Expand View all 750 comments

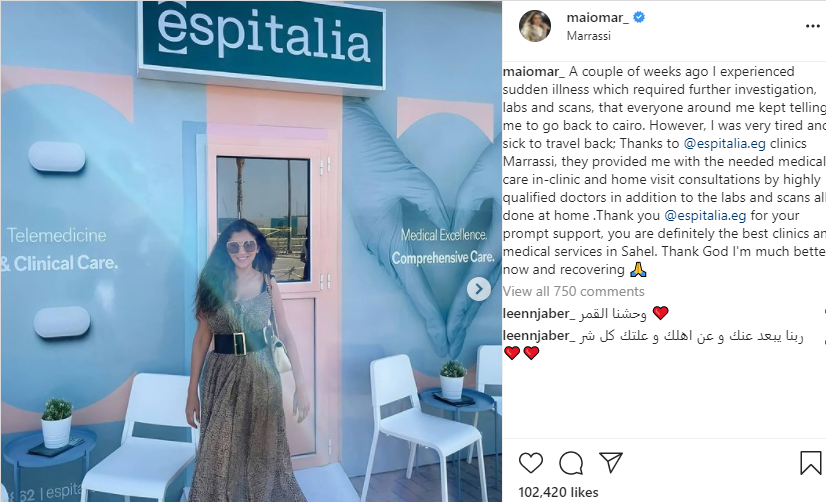[573, 291]
